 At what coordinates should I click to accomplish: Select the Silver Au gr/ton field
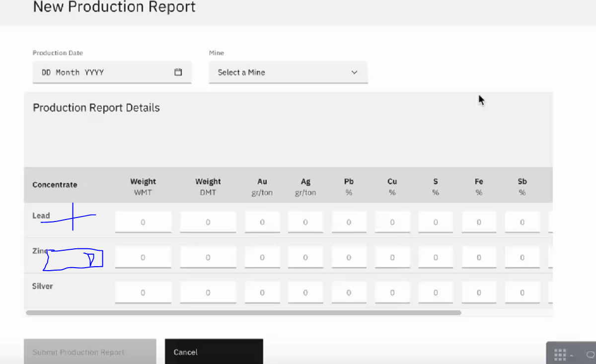[262, 292]
